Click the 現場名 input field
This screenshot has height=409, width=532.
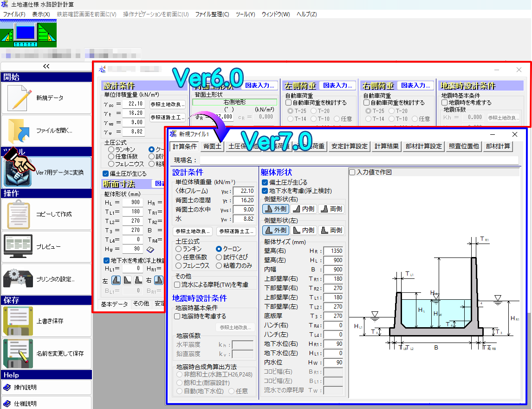click(x=357, y=160)
